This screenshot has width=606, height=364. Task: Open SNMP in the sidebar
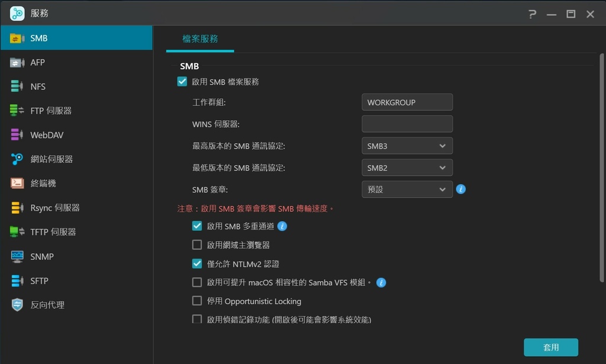click(76, 257)
